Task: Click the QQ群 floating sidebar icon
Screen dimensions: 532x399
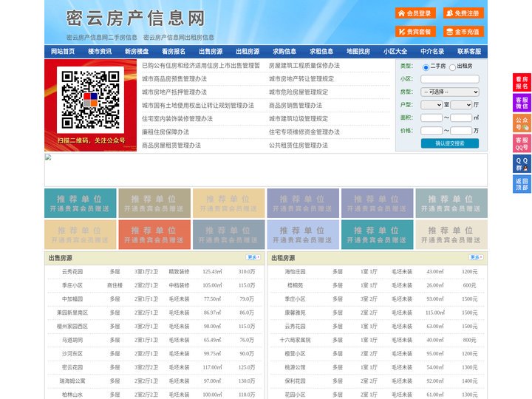Action: click(x=522, y=164)
